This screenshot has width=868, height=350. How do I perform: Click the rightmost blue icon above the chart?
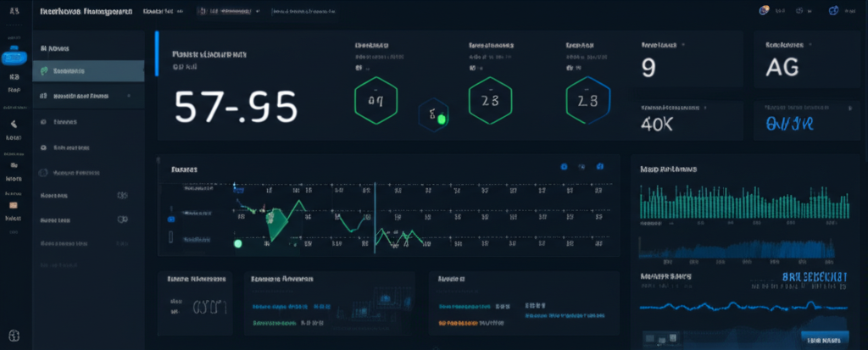coord(600,167)
